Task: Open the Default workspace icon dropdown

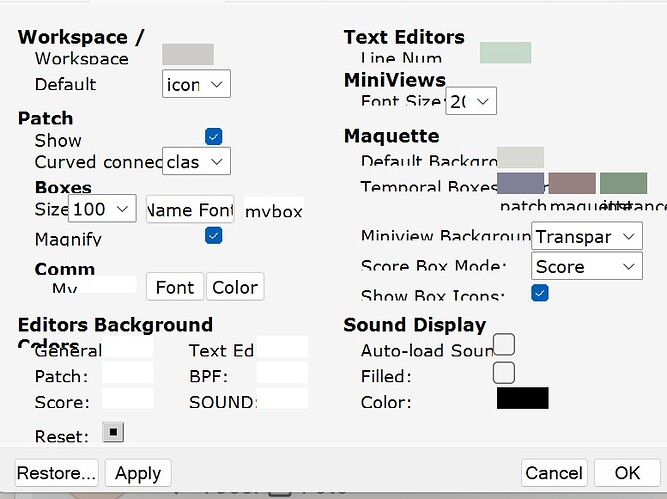Action: tap(196, 84)
